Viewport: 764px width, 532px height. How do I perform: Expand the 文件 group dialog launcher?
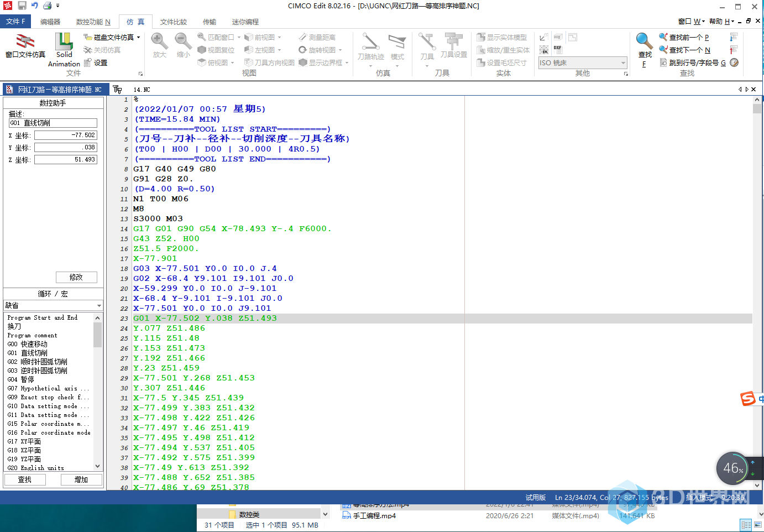click(x=141, y=74)
